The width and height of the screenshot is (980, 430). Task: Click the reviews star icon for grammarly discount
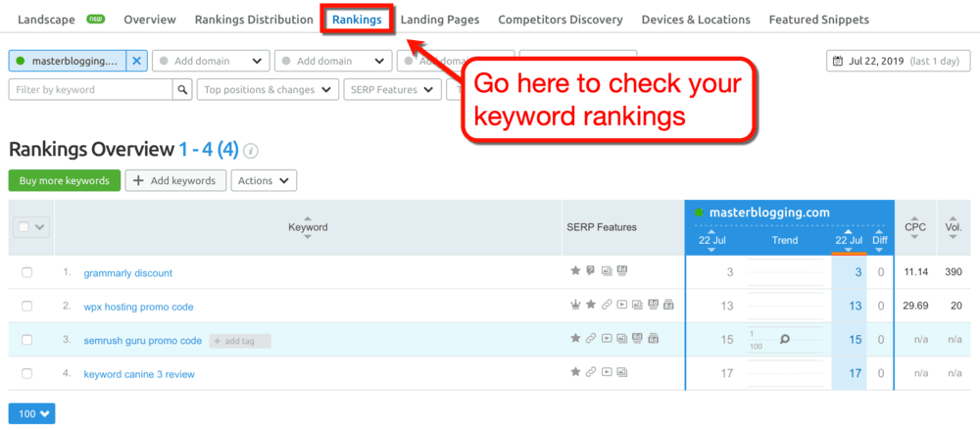pos(575,270)
